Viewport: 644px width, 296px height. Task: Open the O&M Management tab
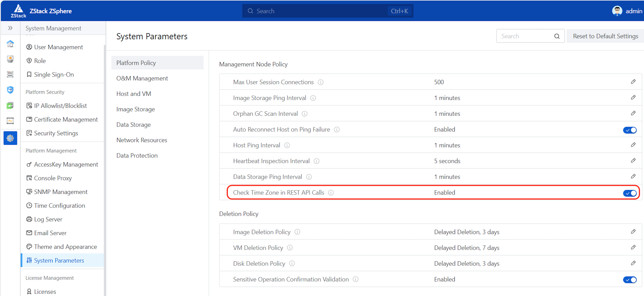coord(142,78)
